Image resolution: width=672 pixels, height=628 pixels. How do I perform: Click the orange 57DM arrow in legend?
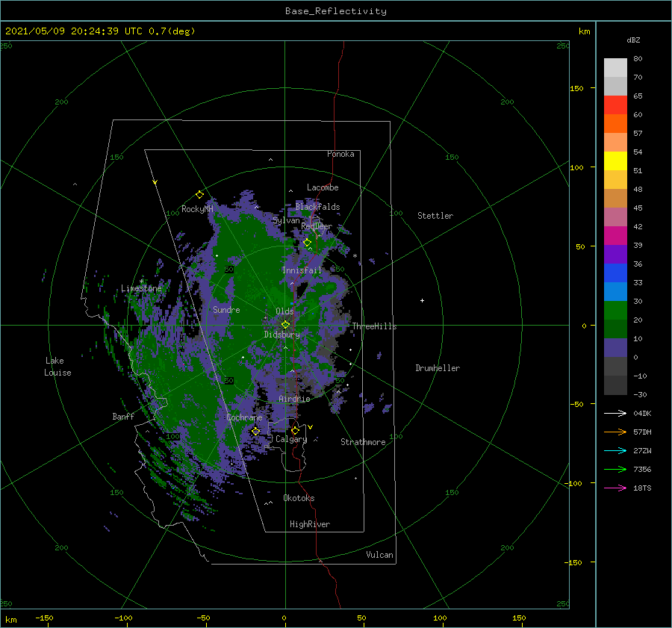615,432
